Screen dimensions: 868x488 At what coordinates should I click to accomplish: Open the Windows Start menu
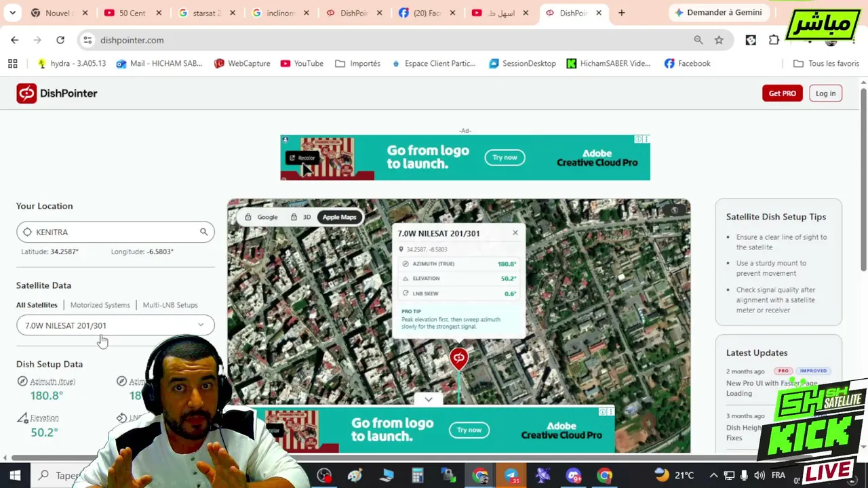coord(15,476)
